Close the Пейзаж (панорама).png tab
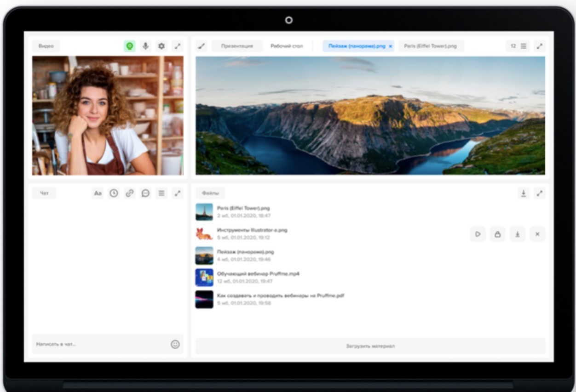This screenshot has width=576, height=392. (391, 46)
